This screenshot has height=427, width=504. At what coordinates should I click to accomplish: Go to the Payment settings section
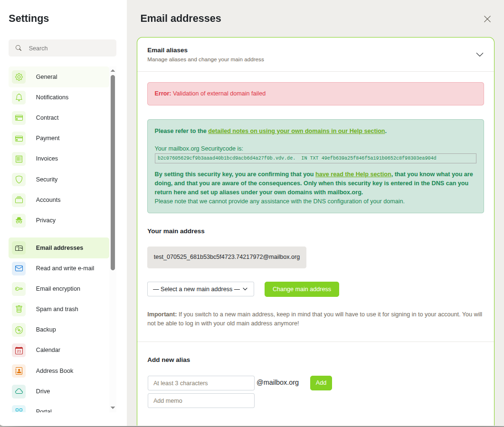(x=48, y=138)
